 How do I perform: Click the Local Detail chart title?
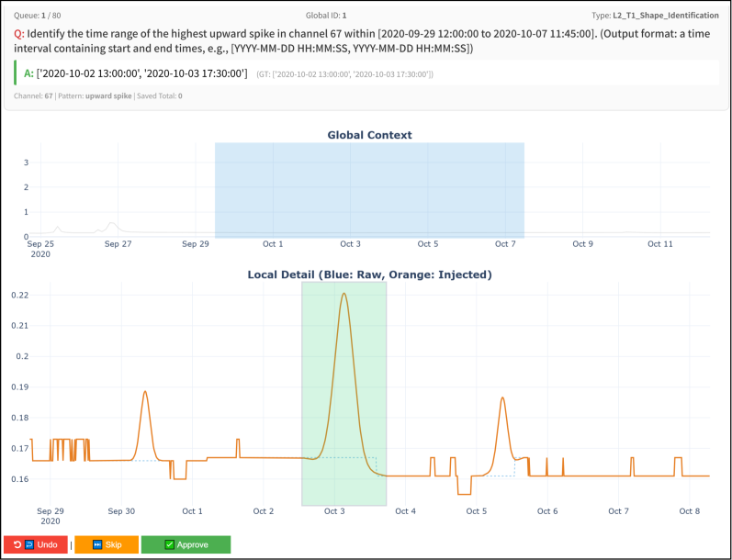pos(369,274)
